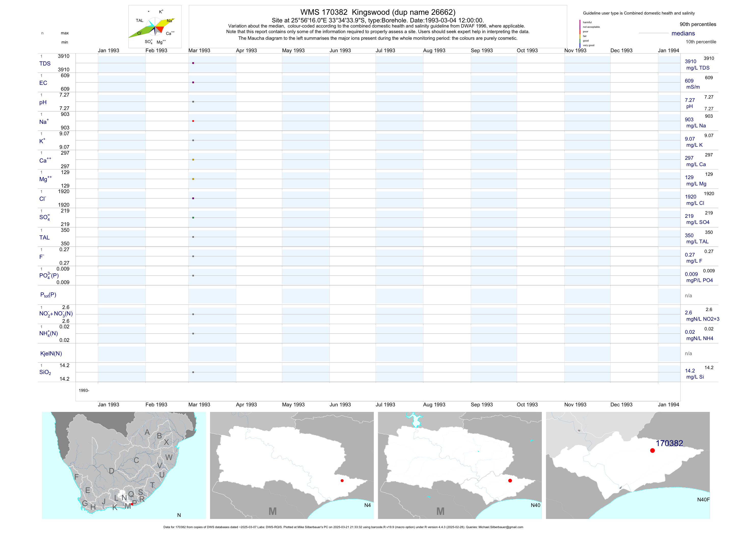The width and height of the screenshot is (756, 535).
Task: Click the EC row label
Action: pyautogui.click(x=43, y=83)
